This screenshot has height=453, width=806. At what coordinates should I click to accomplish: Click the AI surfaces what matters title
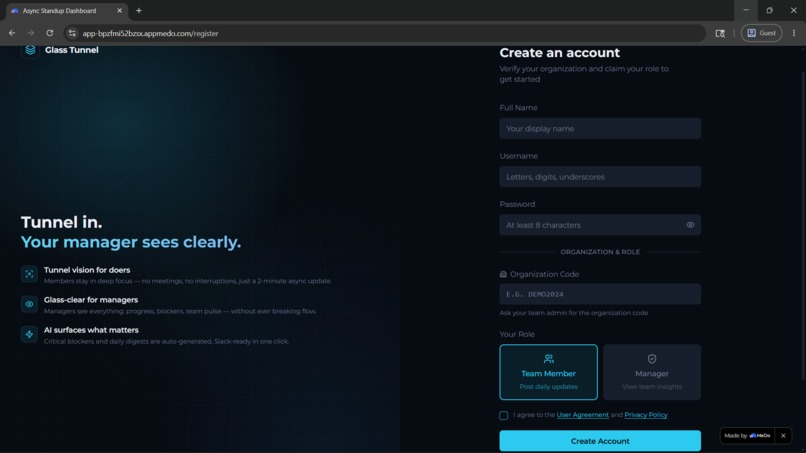click(x=91, y=330)
